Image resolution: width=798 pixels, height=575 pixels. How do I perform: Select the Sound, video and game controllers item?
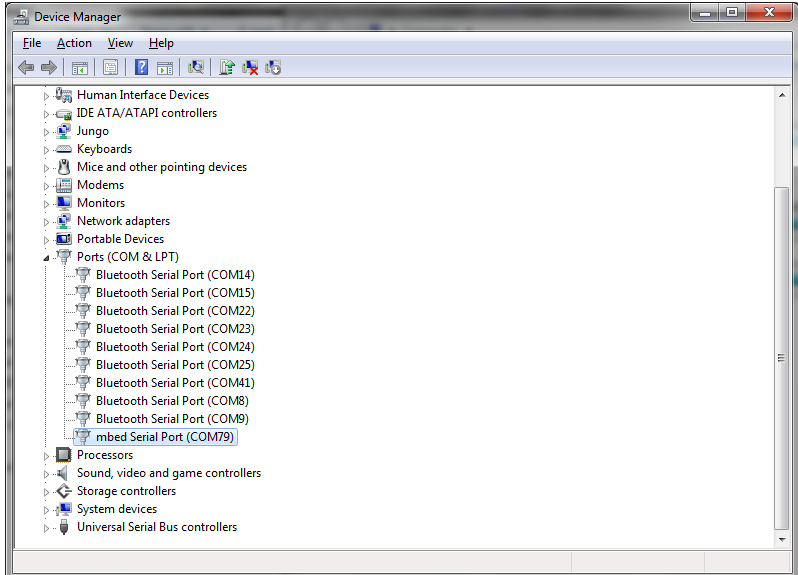168,473
